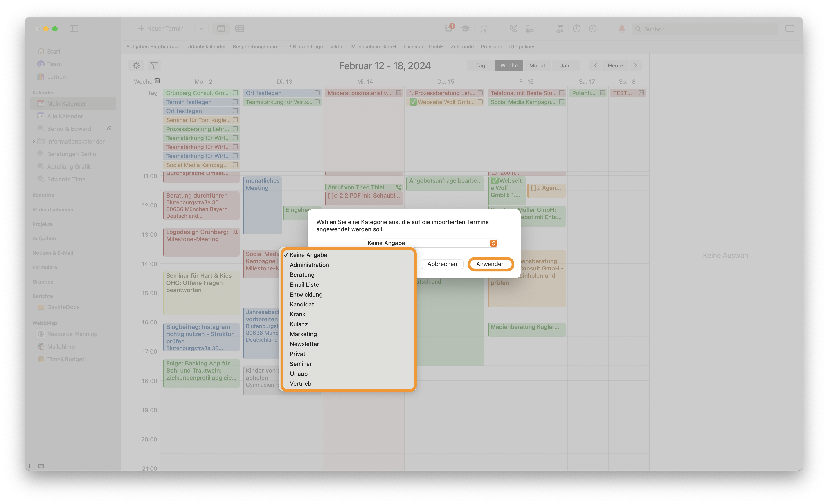
Task: Check Seminar für Tom Kugle... checkbox
Action: tap(235, 120)
